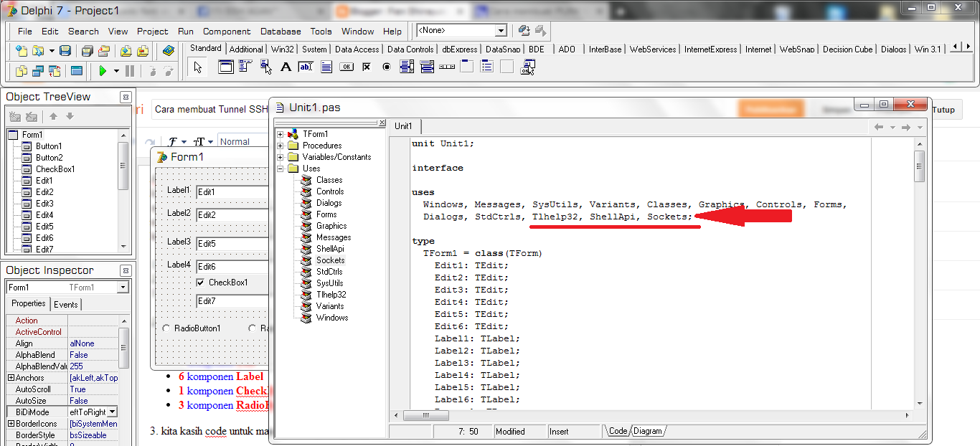The height and width of the screenshot is (446, 980).
Task: Select the Edit component icon
Action: pyautogui.click(x=306, y=67)
